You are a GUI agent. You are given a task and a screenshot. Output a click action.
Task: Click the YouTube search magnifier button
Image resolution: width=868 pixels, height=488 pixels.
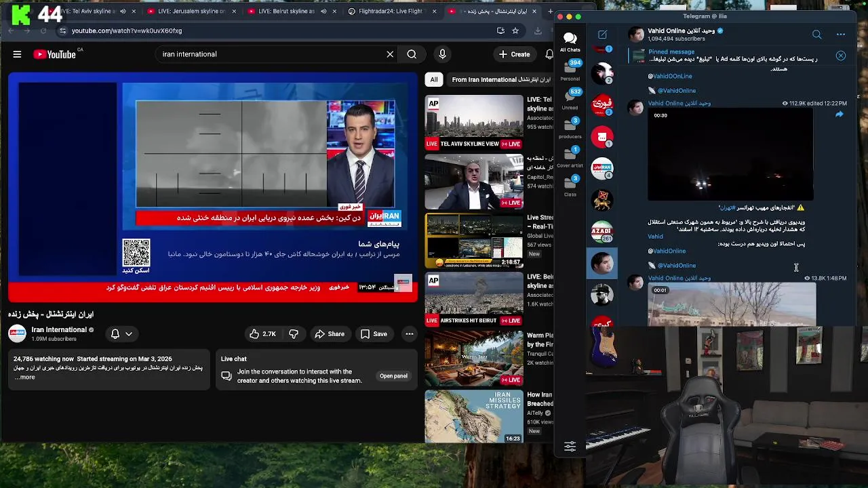click(412, 54)
